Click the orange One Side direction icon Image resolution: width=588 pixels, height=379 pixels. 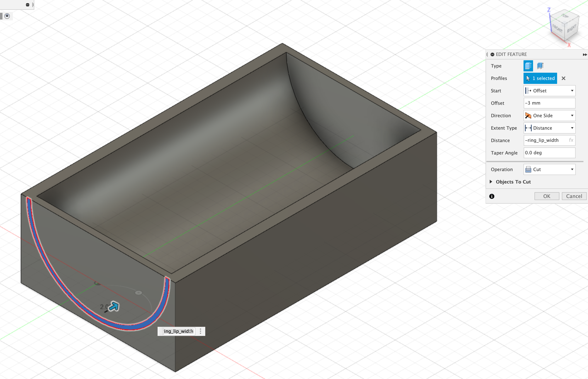coord(528,115)
